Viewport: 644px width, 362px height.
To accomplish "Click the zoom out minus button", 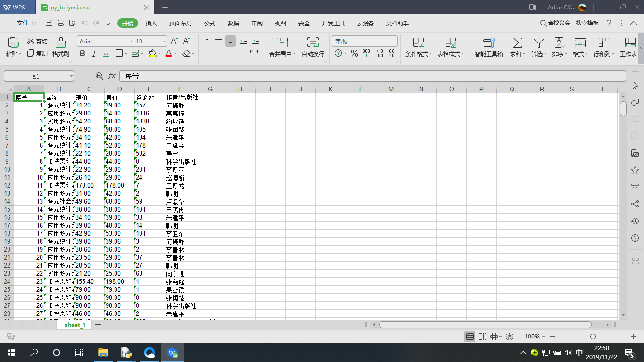I will (x=553, y=337).
